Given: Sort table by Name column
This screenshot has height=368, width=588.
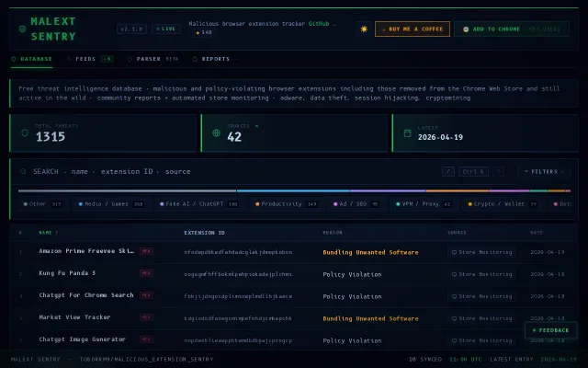Looking at the screenshot, I should pos(49,233).
